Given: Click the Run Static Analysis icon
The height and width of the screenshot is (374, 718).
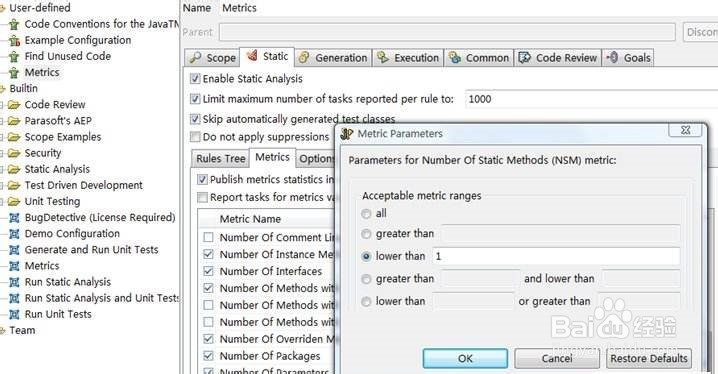Looking at the screenshot, I should pos(14,282).
